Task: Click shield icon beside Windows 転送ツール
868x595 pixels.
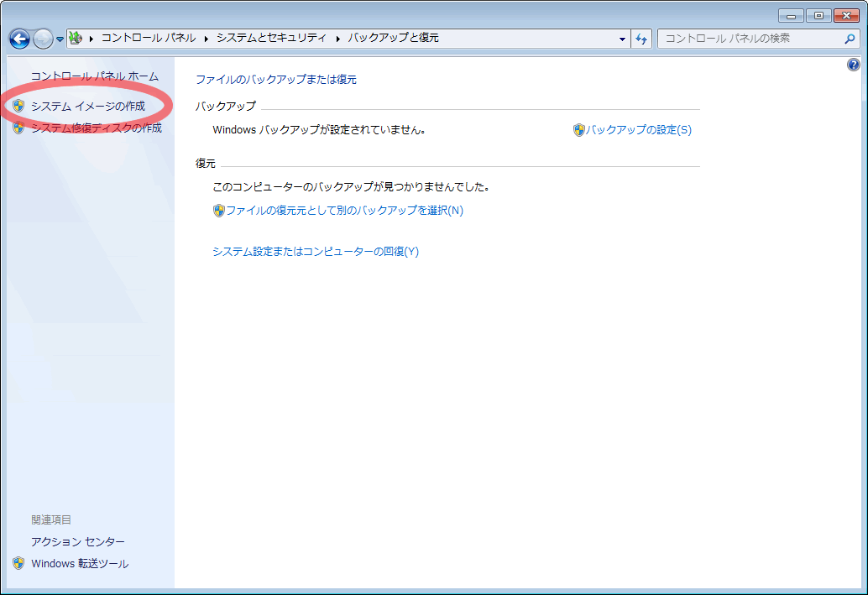Action: 18,563
